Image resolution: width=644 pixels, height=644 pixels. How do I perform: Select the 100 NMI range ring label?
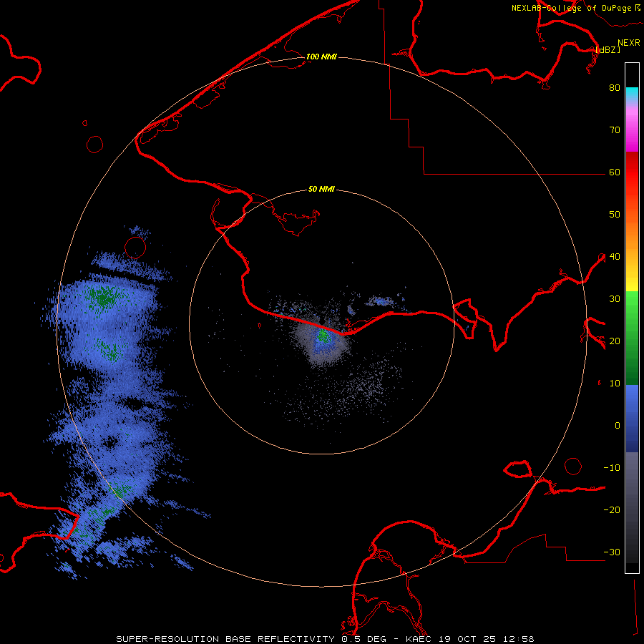(321, 57)
